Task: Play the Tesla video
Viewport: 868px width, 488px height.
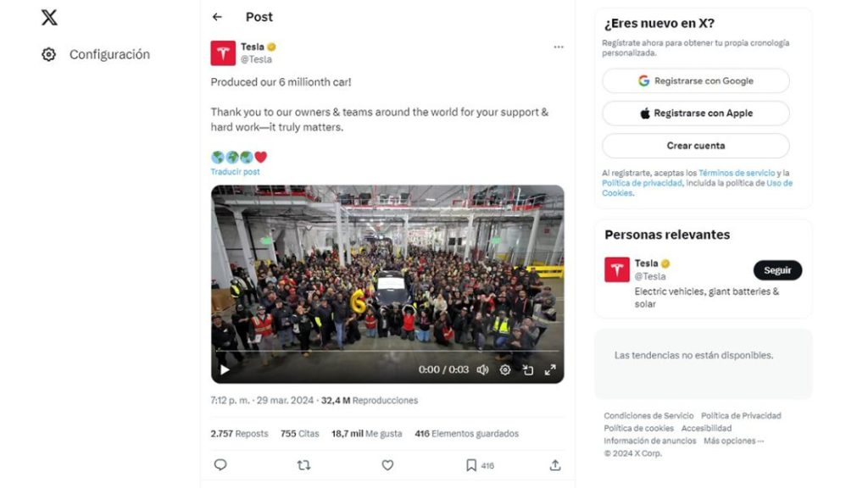Action: tap(225, 369)
